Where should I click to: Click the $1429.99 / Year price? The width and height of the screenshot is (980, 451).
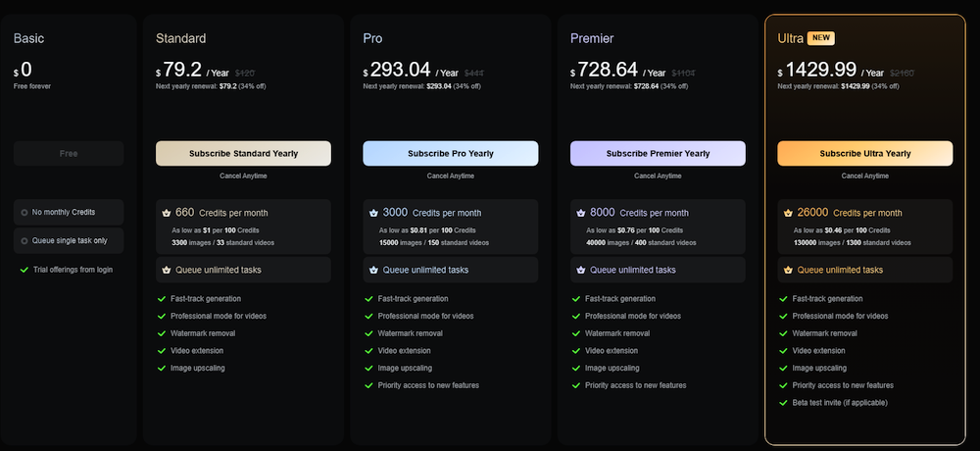click(x=831, y=70)
